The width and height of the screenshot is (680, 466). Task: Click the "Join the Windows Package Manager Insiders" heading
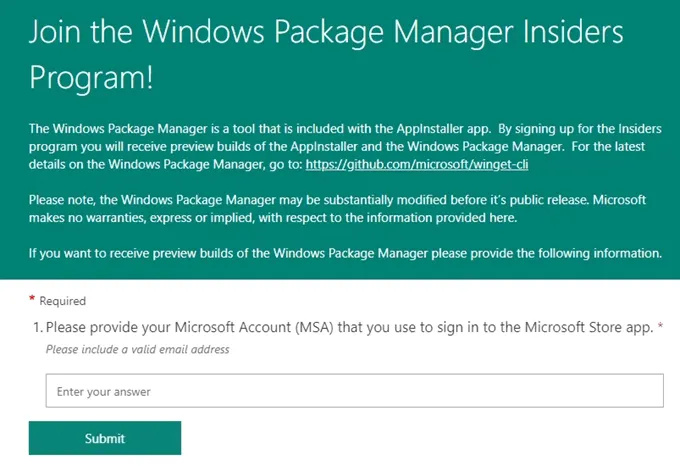coord(325,33)
